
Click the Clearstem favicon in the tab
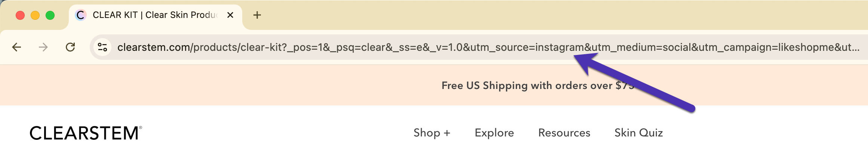click(x=80, y=15)
